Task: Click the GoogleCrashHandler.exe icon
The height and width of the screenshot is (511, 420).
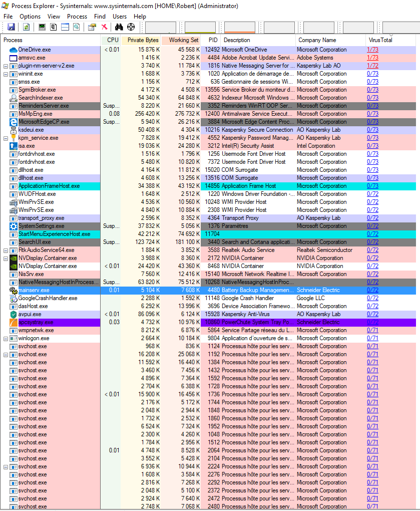Action: (x=14, y=298)
